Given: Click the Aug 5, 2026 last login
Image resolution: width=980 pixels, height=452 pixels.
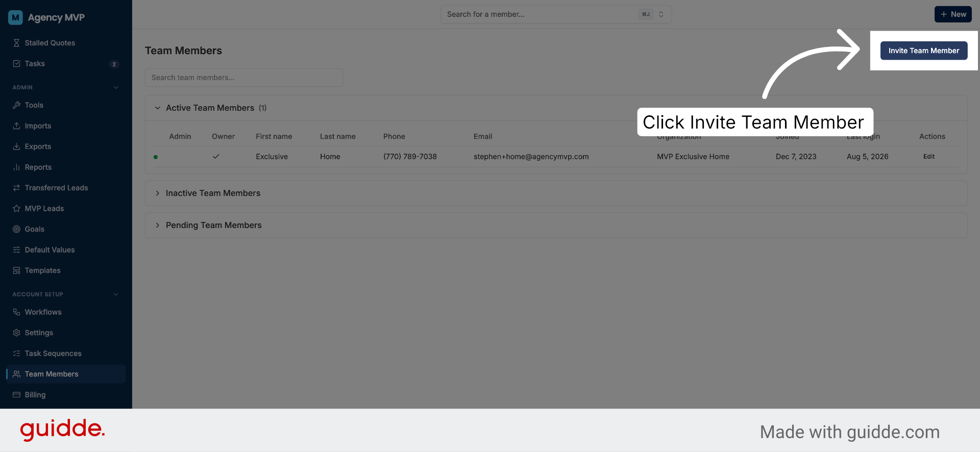Looking at the screenshot, I should [868, 157].
